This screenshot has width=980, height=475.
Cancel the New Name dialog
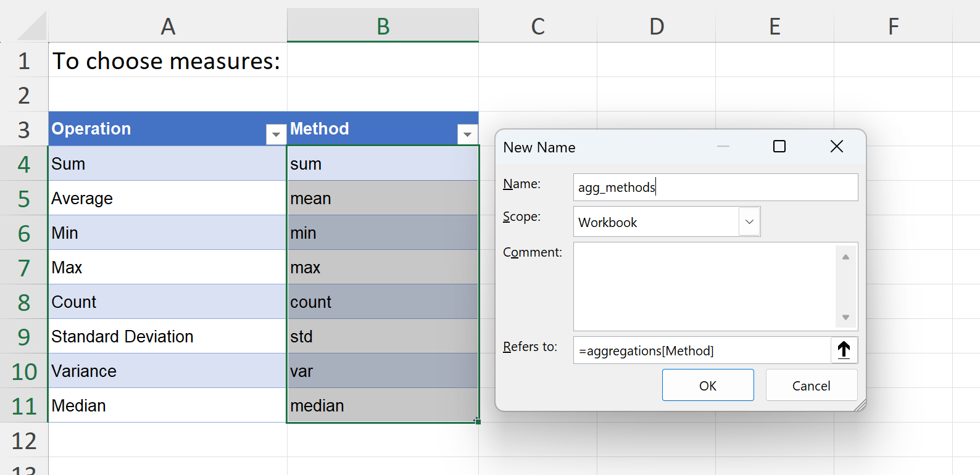811,386
